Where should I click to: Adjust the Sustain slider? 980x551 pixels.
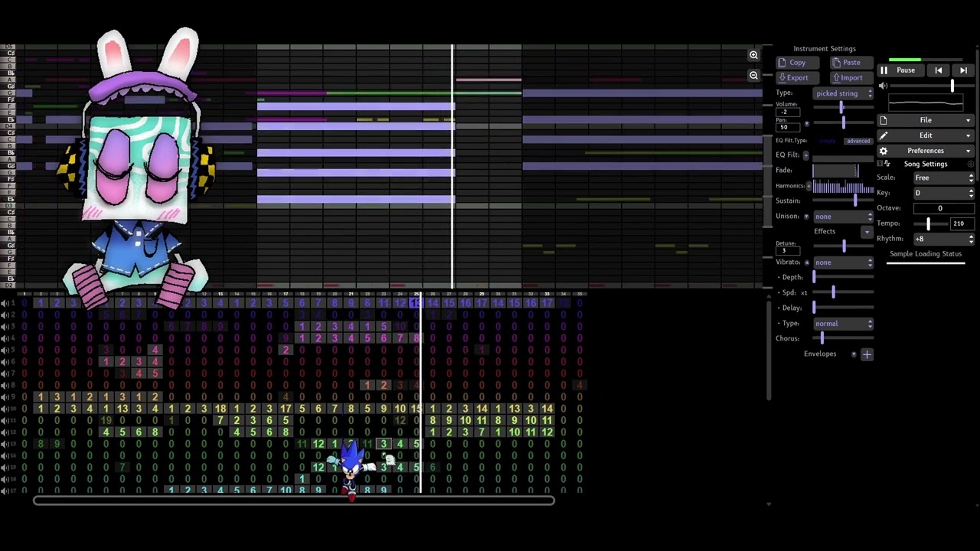tap(843, 201)
